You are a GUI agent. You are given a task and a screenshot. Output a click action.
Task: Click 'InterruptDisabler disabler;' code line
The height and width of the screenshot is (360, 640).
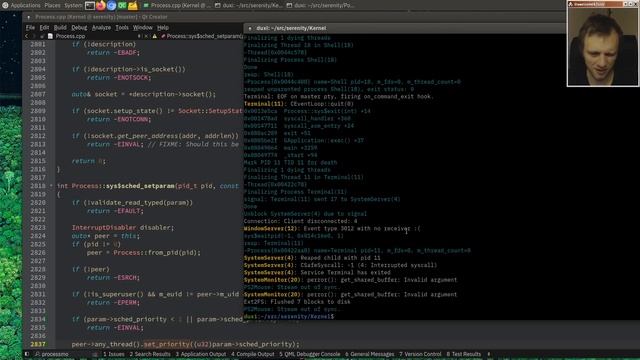pyautogui.click(x=123, y=227)
